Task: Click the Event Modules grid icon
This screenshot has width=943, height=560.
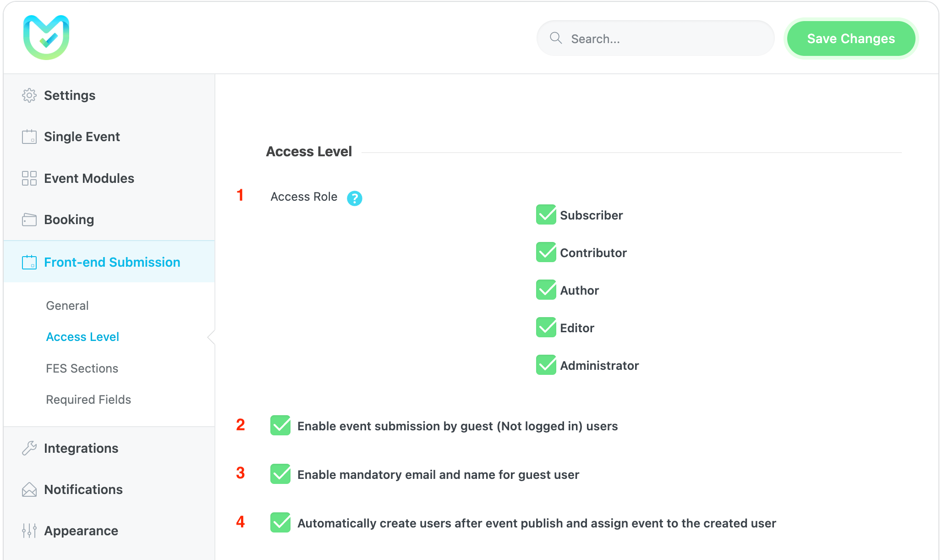Action: pos(29,178)
